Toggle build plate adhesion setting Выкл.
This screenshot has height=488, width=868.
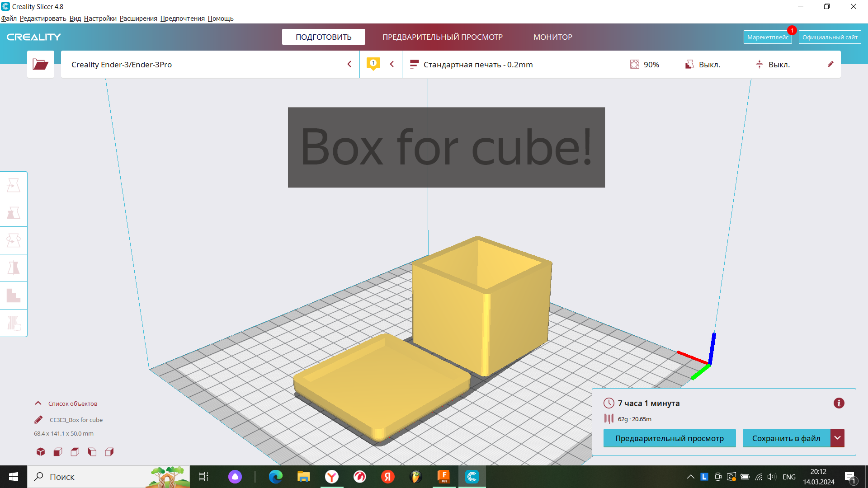773,64
